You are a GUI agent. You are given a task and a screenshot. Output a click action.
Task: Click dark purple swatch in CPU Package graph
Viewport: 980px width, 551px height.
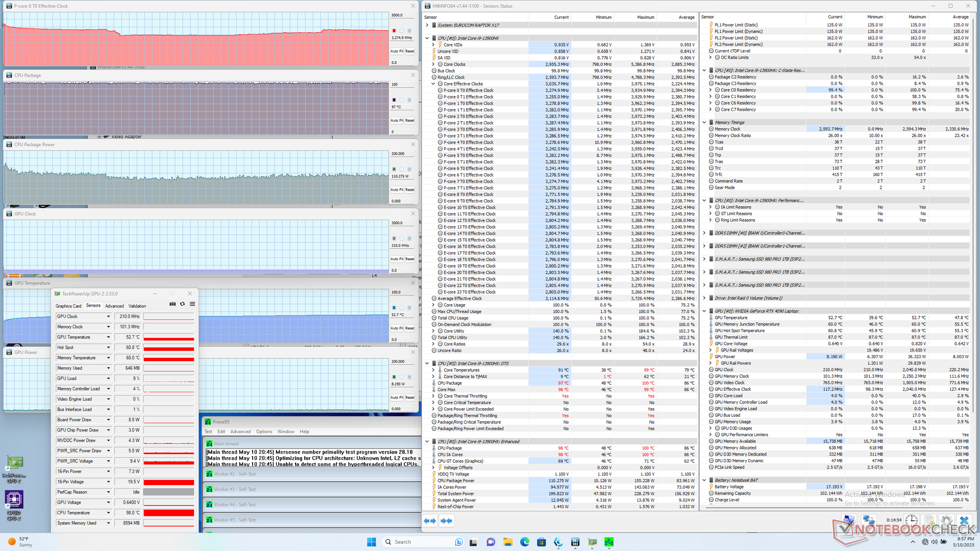click(x=394, y=100)
